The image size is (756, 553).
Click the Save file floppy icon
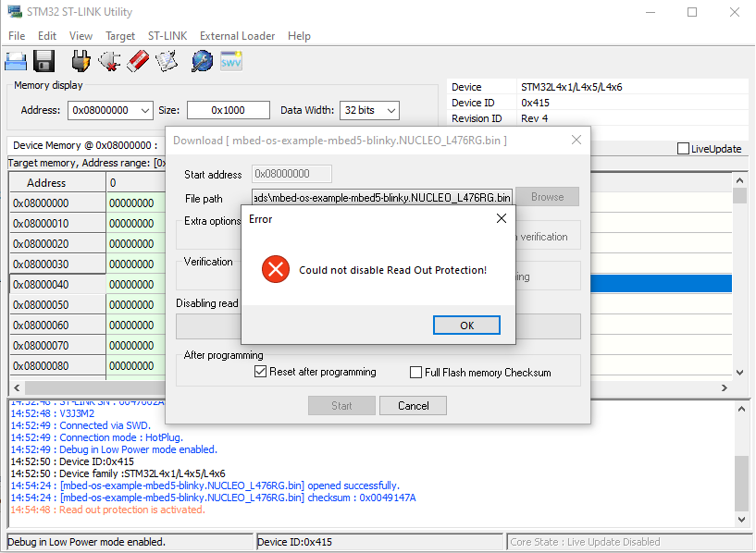point(43,62)
